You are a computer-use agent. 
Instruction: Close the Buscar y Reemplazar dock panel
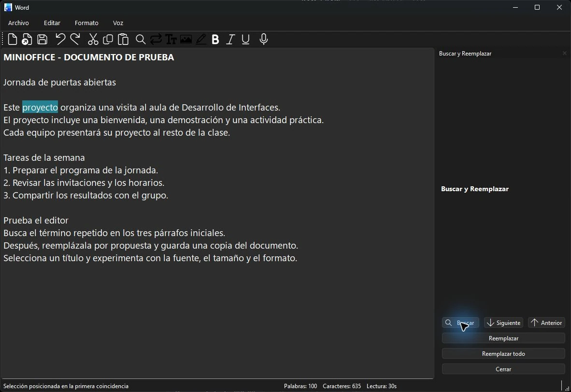coord(564,53)
